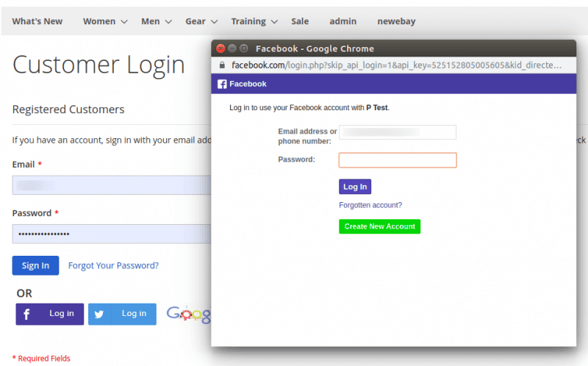The width and height of the screenshot is (588, 366).
Task: Open the Sale menu item
Action: tap(300, 21)
